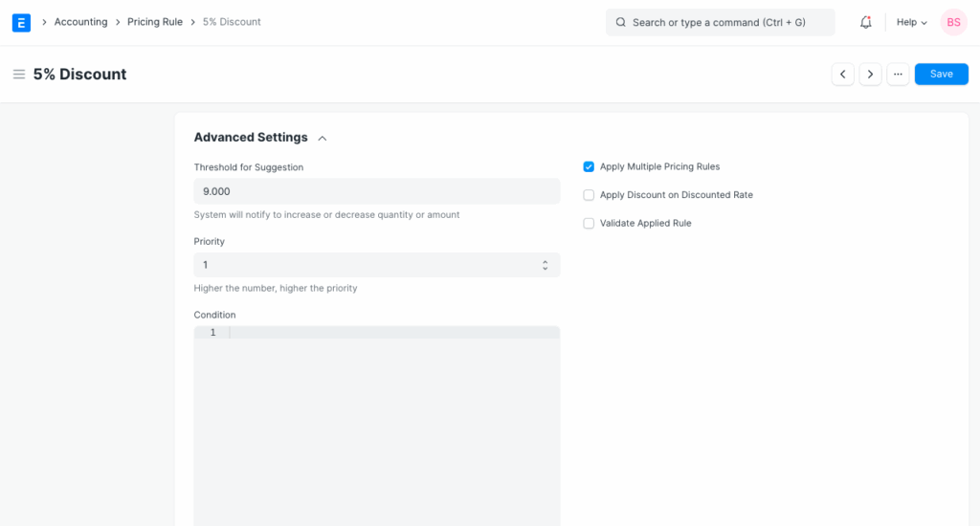
Task: Uncheck Apply Multiple Pricing Rules
Action: pyautogui.click(x=589, y=166)
